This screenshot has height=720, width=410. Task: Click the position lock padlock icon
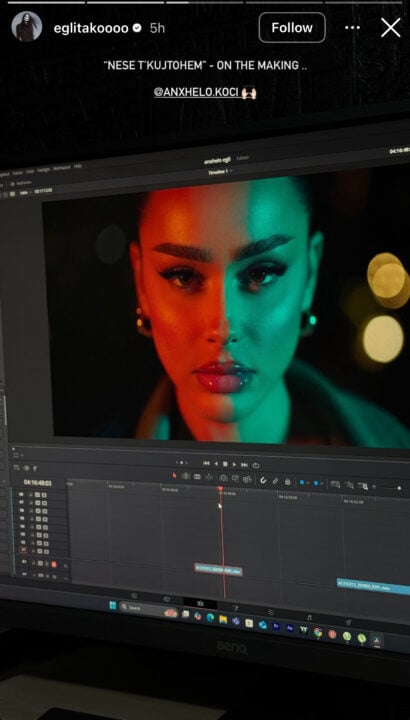287,482
